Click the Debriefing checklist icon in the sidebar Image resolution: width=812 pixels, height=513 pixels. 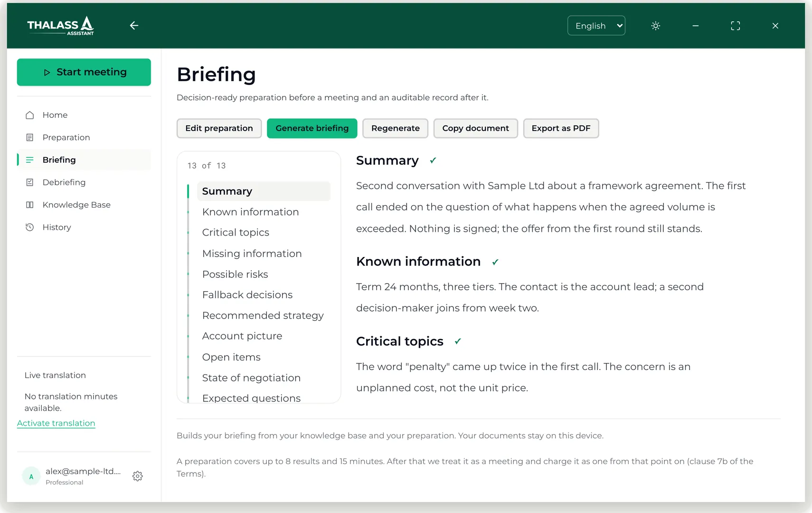pyautogui.click(x=30, y=182)
